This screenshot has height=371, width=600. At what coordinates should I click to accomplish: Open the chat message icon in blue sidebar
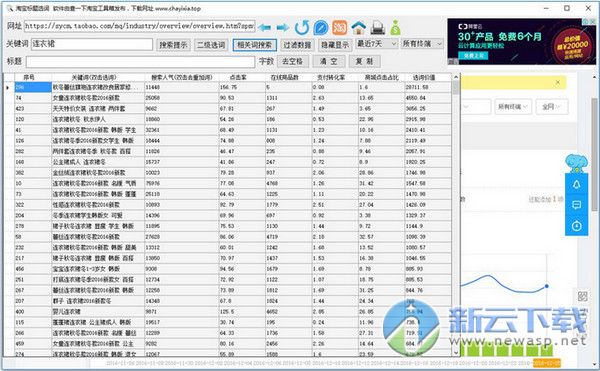(x=576, y=205)
